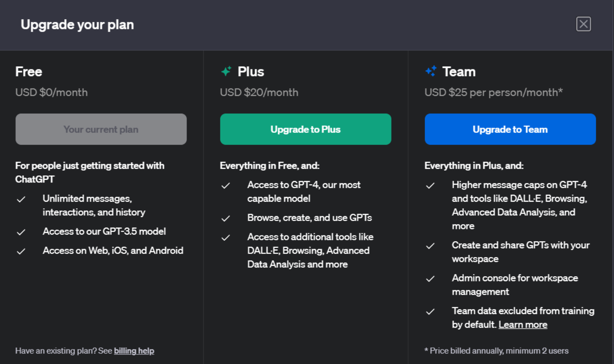Click the Access on Web, iOS, and Android text
This screenshot has width=614, height=364.
pos(113,250)
